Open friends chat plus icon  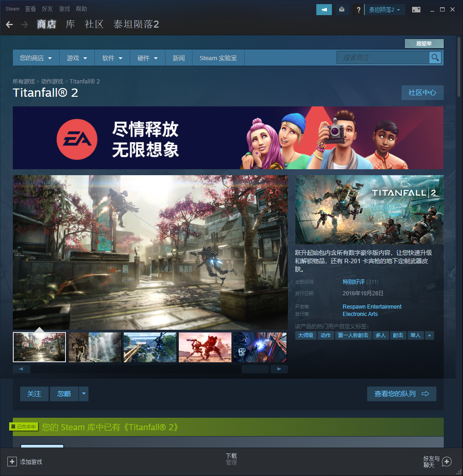click(446, 462)
